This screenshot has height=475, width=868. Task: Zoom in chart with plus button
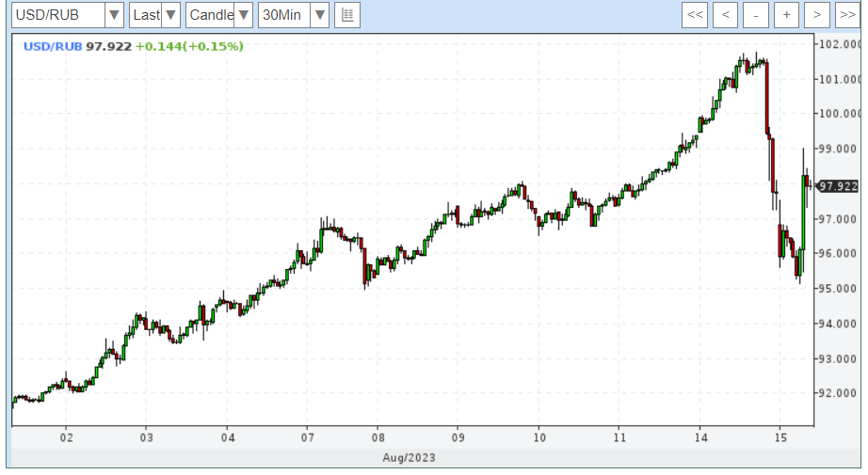click(x=786, y=15)
